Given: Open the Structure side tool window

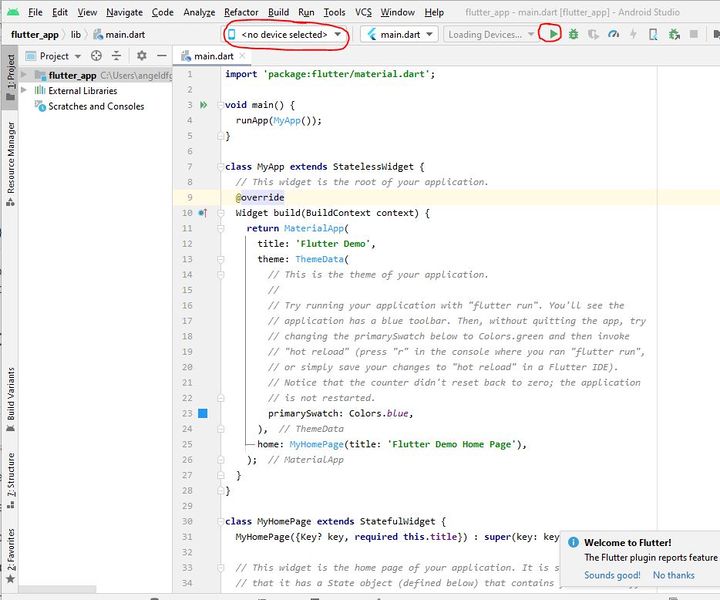Looking at the screenshot, I should (10, 480).
